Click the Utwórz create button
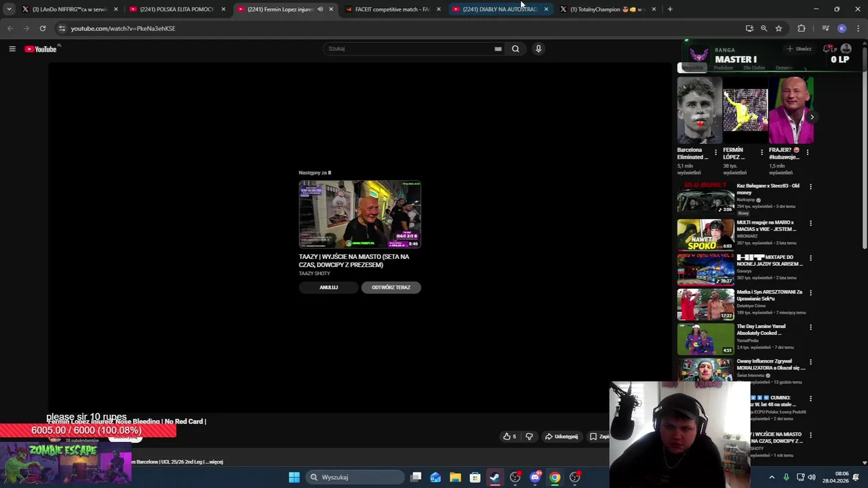This screenshot has width=868, height=488. [799, 49]
